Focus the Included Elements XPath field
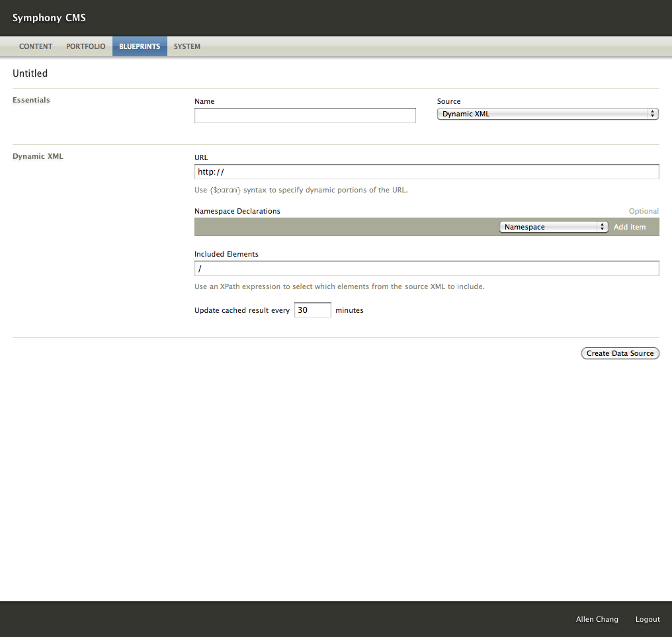Screen dimensions: 672x637 point(427,269)
